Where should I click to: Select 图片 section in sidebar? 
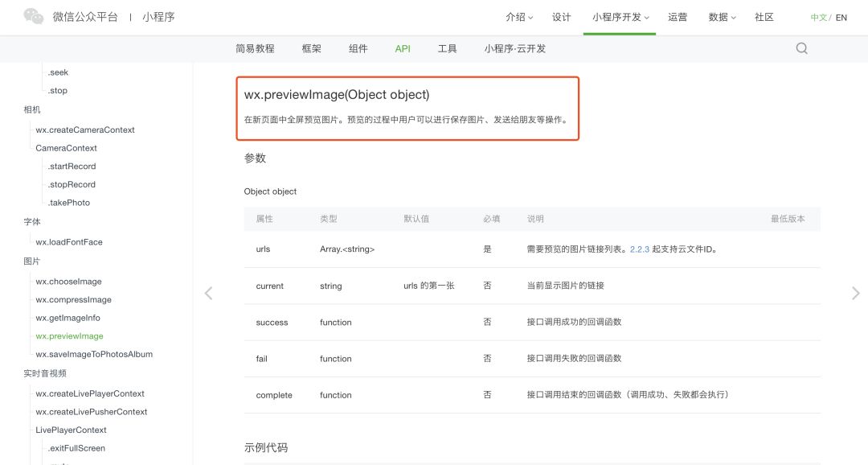(x=32, y=261)
